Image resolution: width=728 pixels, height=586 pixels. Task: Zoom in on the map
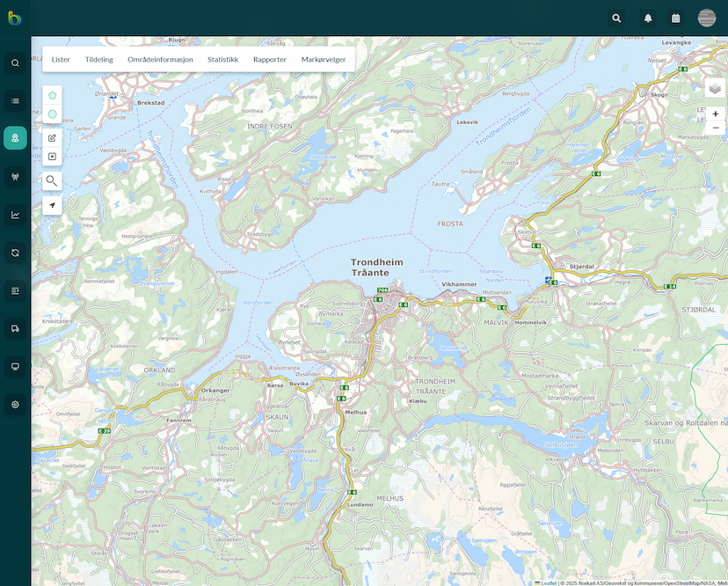[x=716, y=114]
